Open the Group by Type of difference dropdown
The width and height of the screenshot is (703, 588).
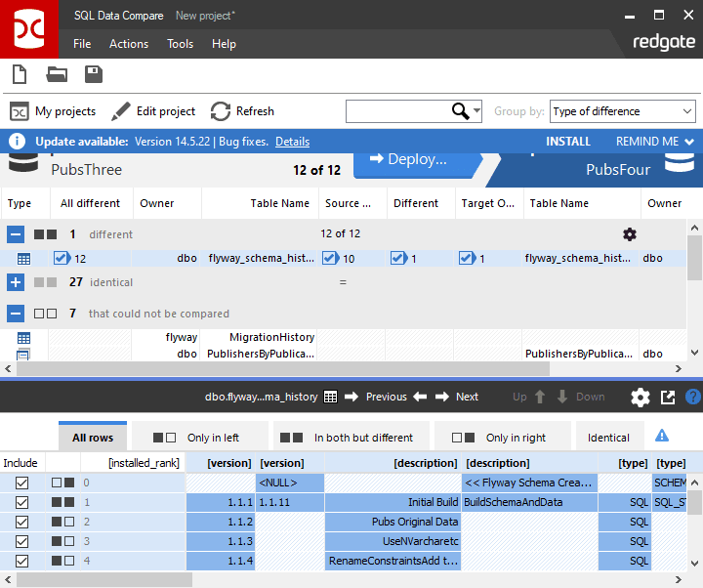coord(623,111)
